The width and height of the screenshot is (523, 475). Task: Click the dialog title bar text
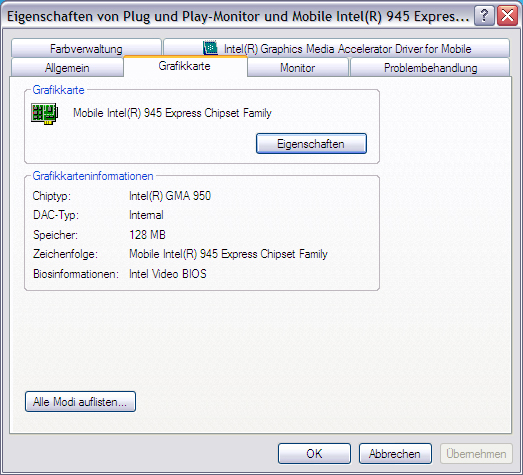[238, 16]
